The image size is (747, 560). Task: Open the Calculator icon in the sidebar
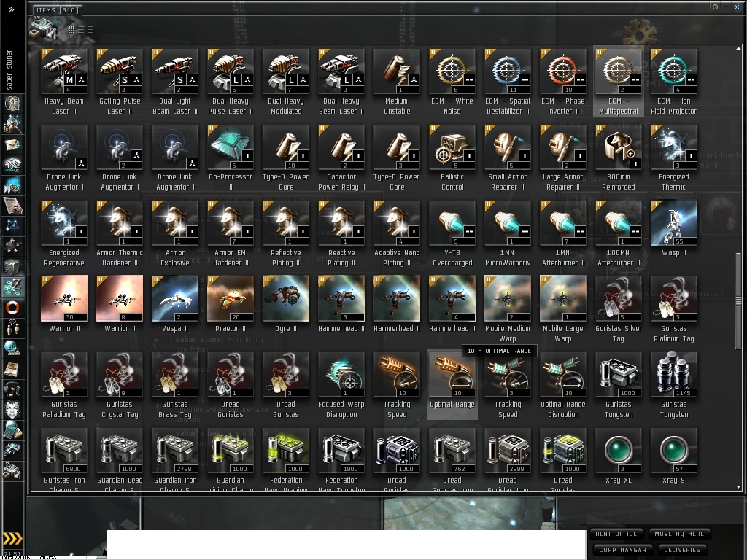click(x=12, y=430)
